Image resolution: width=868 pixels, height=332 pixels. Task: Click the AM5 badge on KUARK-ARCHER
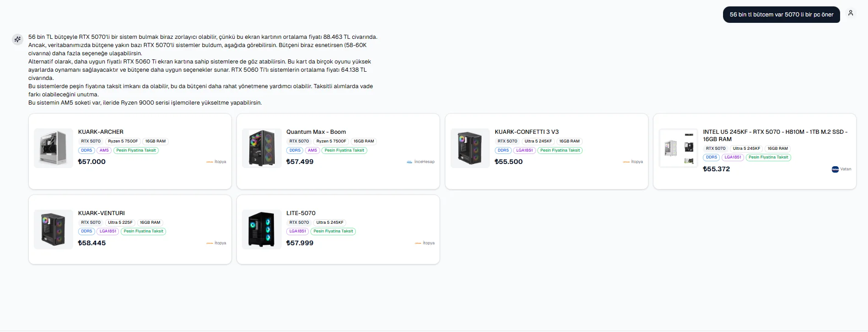104,150
